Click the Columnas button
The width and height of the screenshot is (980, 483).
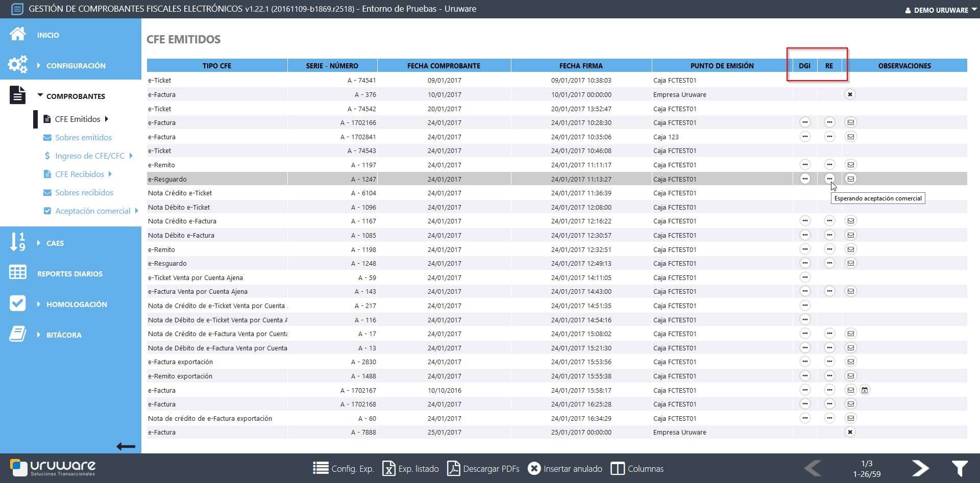(x=638, y=469)
